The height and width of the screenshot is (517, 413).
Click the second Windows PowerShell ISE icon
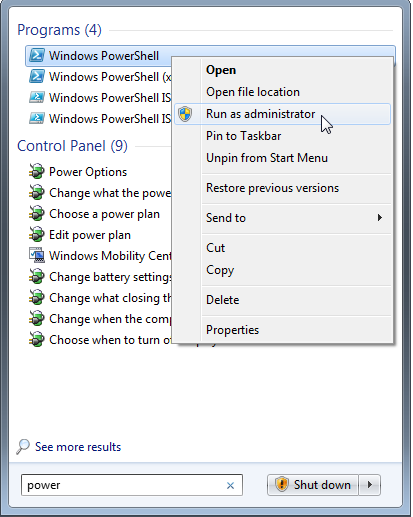click(x=36, y=119)
